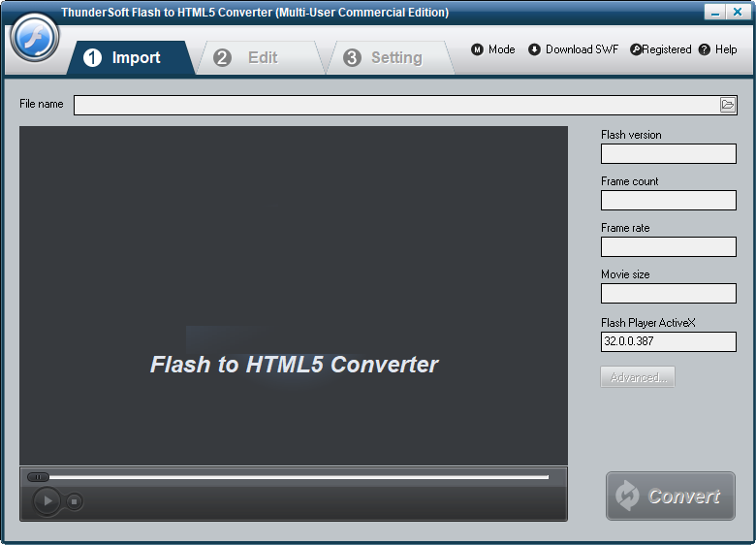Open Help via the question mark icon
756x545 pixels.
click(705, 49)
